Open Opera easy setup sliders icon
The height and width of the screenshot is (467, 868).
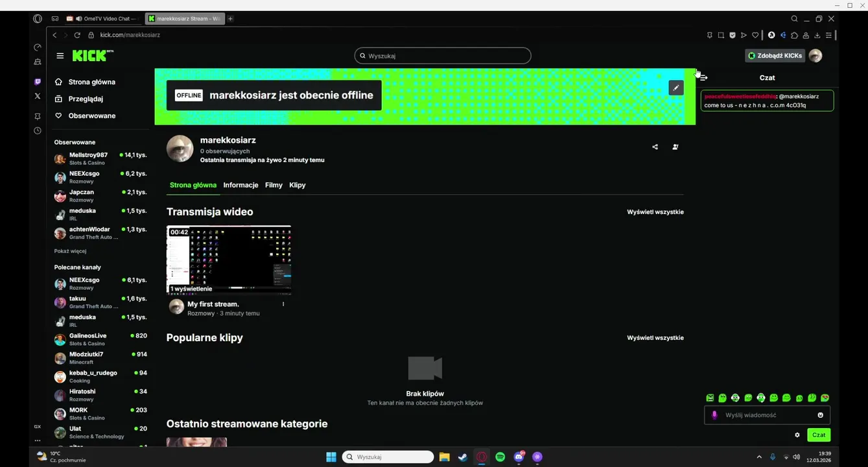point(828,35)
